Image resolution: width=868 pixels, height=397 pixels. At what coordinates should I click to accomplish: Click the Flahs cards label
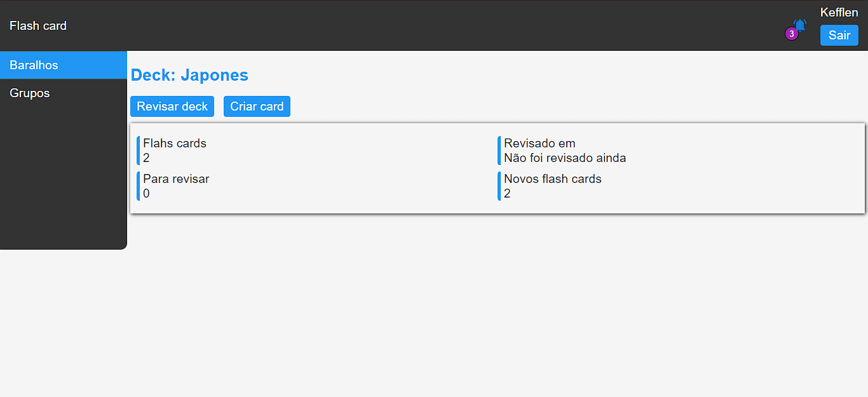coord(175,144)
